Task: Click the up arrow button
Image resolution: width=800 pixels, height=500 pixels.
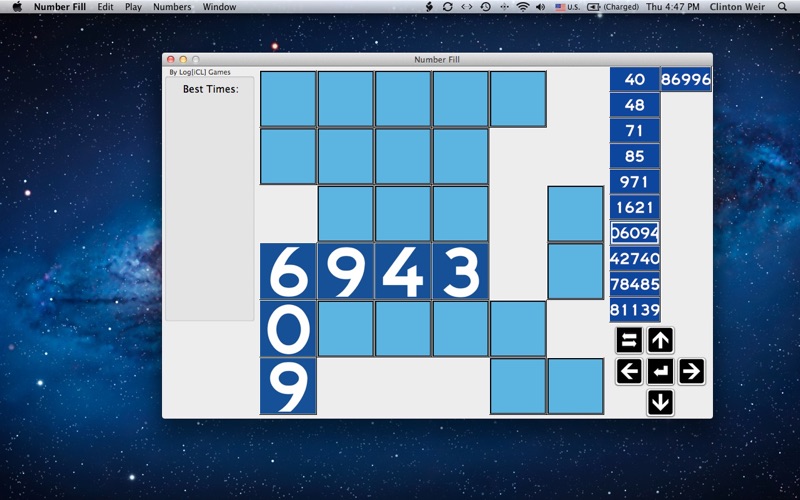Action: click(660, 340)
